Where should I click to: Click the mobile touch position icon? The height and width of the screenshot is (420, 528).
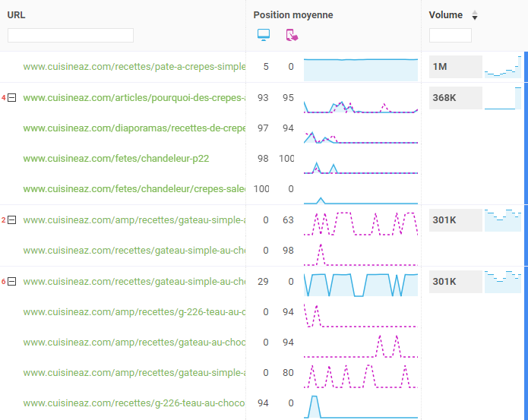[292, 35]
